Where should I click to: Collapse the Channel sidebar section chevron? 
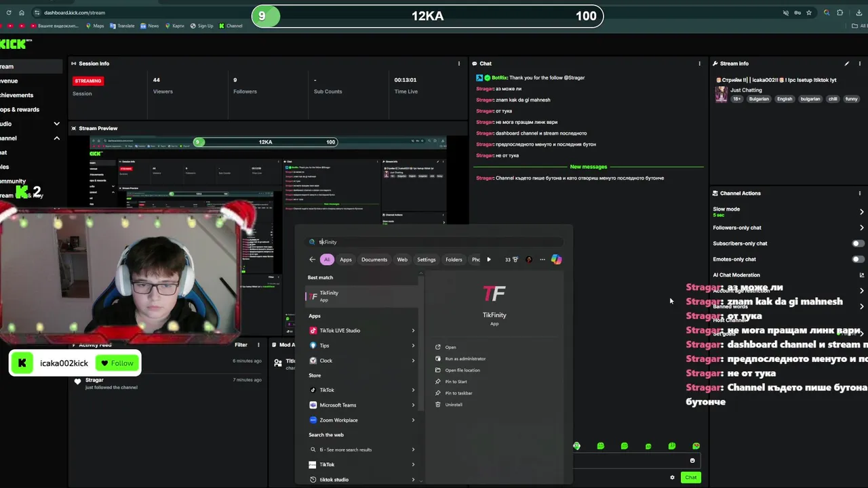pos(56,138)
